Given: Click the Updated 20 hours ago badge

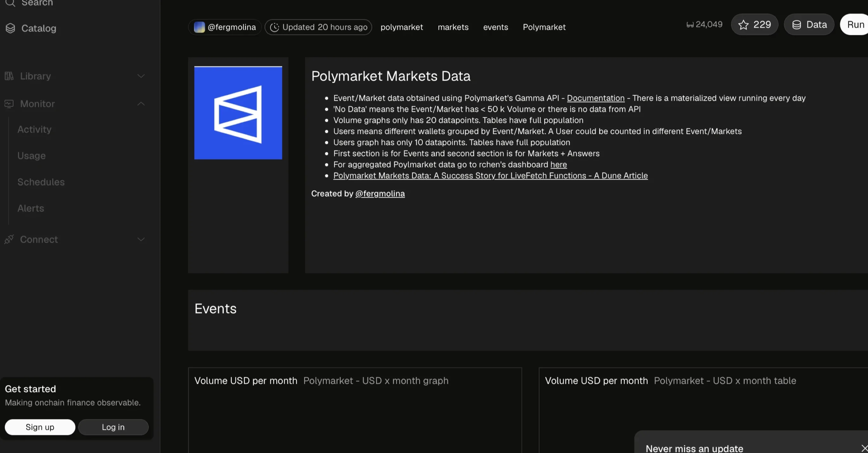Looking at the screenshot, I should [x=318, y=27].
